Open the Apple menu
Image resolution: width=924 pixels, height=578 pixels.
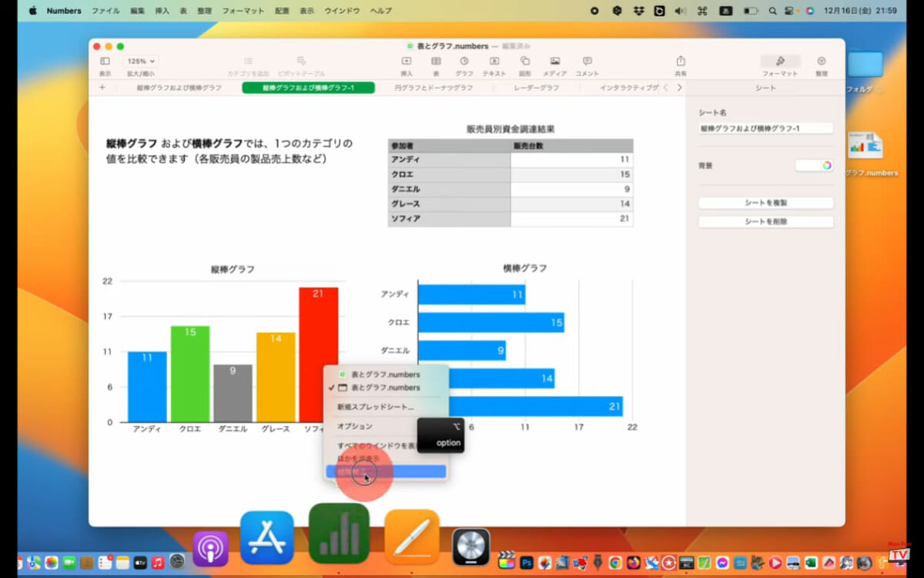(32, 11)
